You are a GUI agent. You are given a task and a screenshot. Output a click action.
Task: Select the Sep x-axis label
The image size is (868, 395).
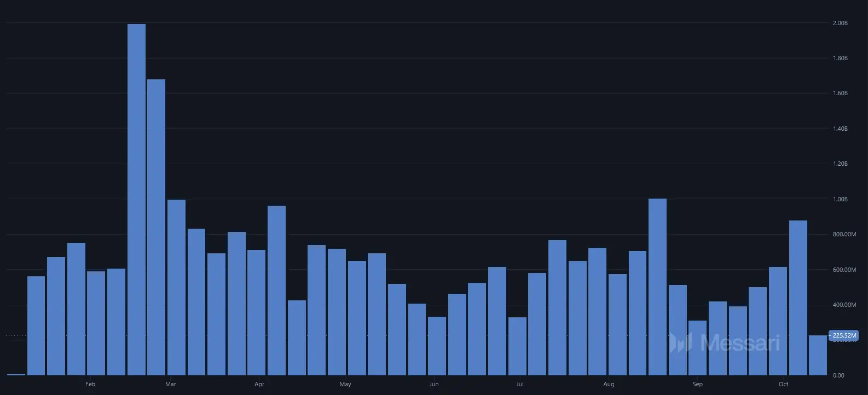tap(697, 384)
